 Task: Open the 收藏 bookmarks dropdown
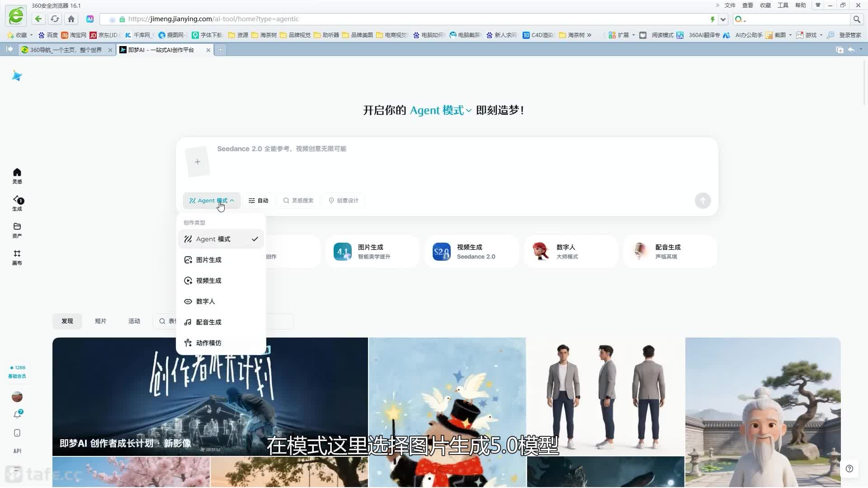click(x=20, y=35)
